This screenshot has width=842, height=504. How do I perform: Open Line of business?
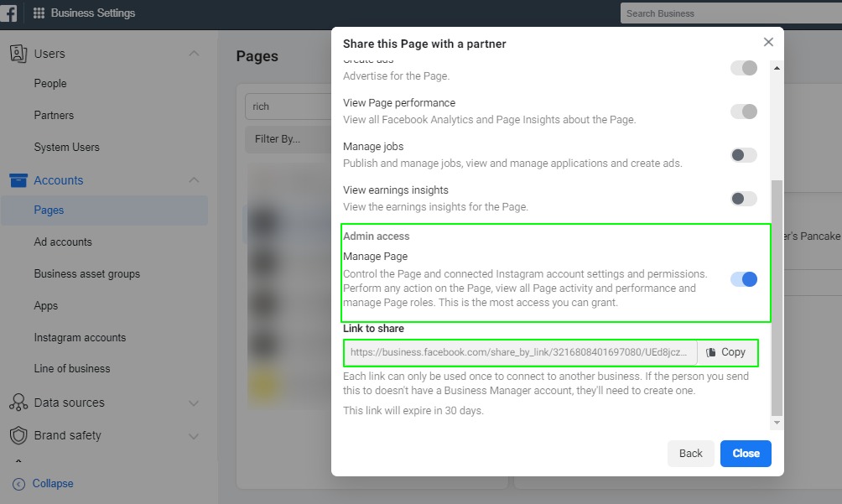(72, 369)
